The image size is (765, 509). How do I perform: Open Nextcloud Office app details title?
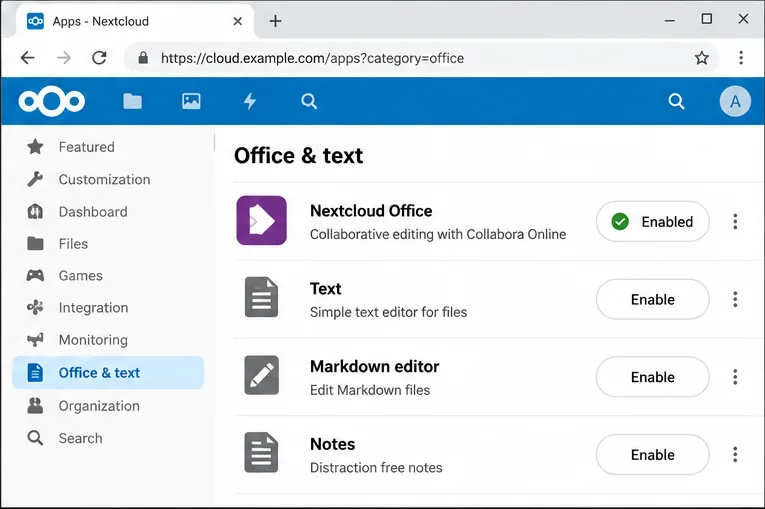371,211
